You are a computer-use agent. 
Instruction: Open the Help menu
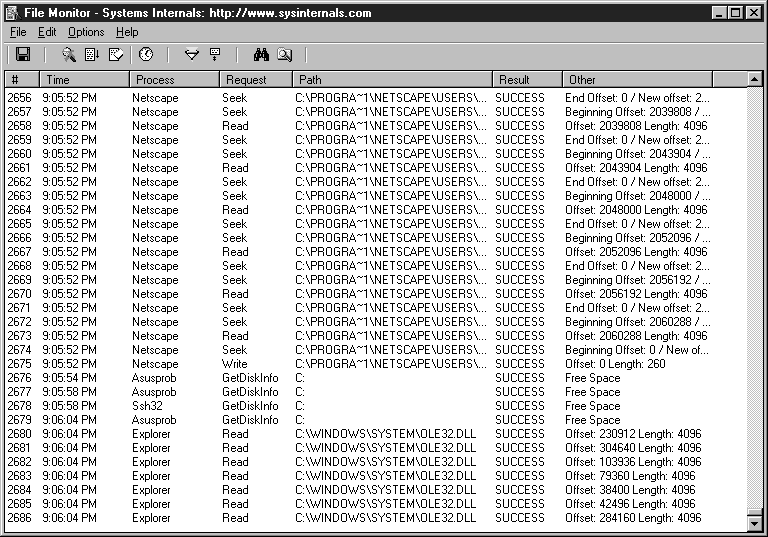coord(127,32)
